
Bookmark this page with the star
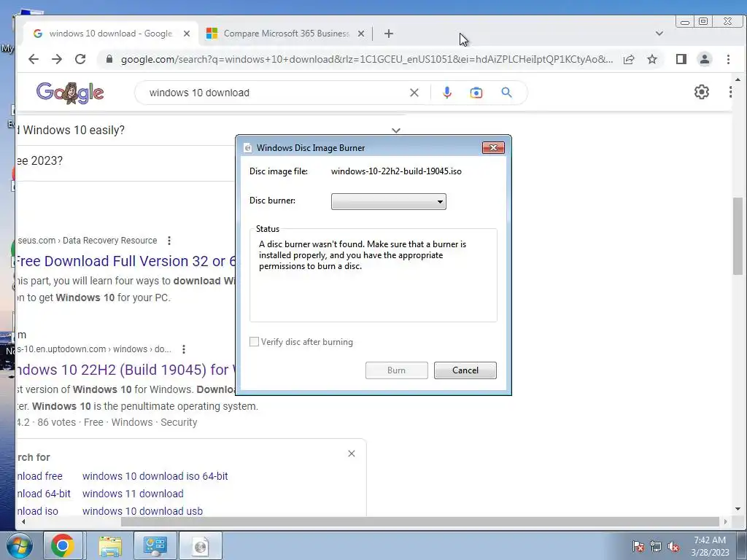(x=652, y=59)
